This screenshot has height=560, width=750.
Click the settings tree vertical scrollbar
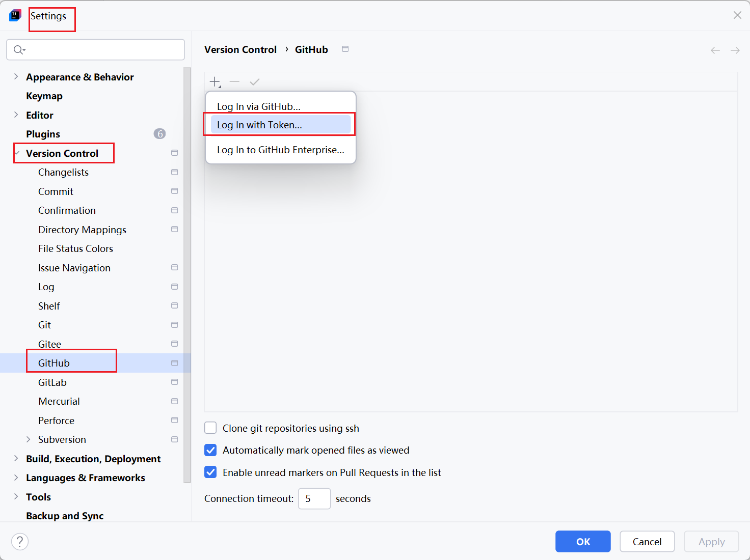coord(187,275)
